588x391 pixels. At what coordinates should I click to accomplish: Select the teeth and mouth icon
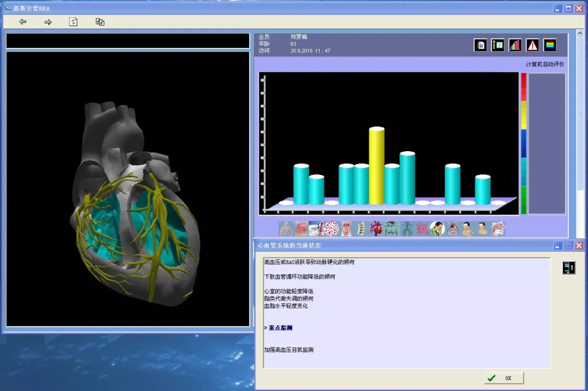pyautogui.click(x=498, y=228)
